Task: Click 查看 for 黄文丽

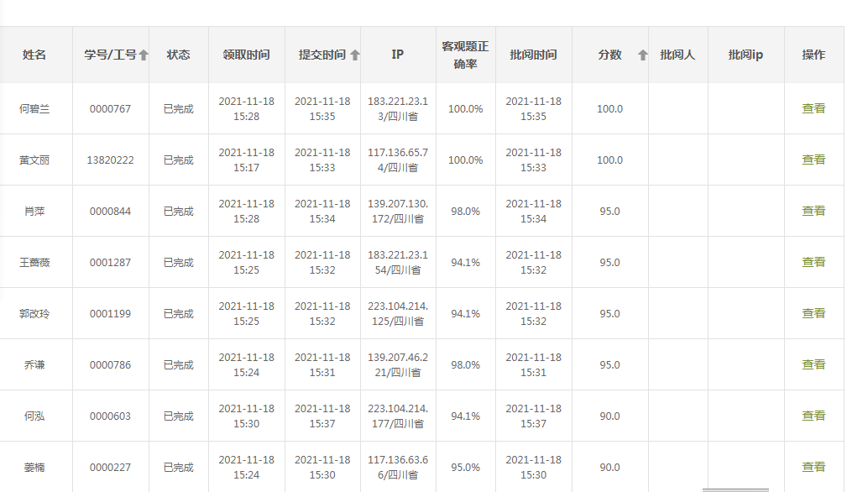Action: click(813, 160)
